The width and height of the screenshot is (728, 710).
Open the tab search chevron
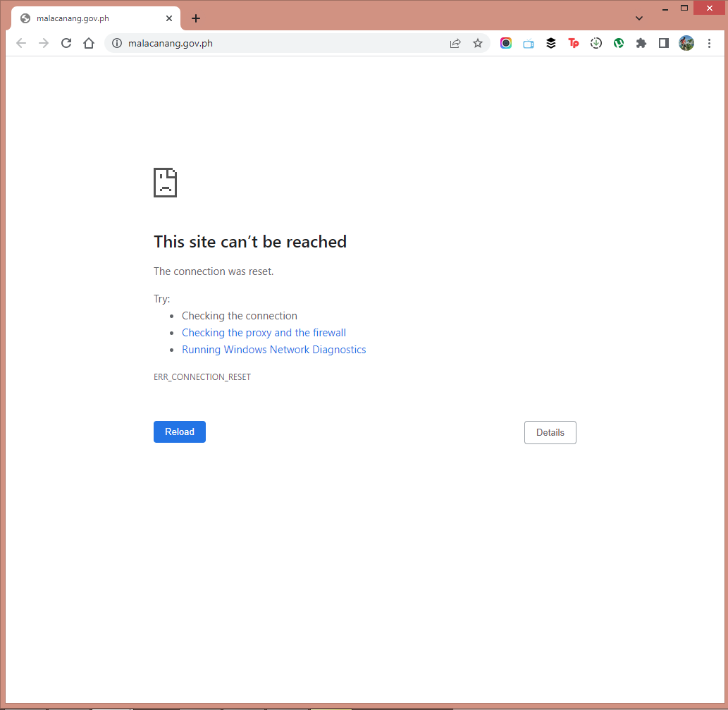(x=638, y=18)
